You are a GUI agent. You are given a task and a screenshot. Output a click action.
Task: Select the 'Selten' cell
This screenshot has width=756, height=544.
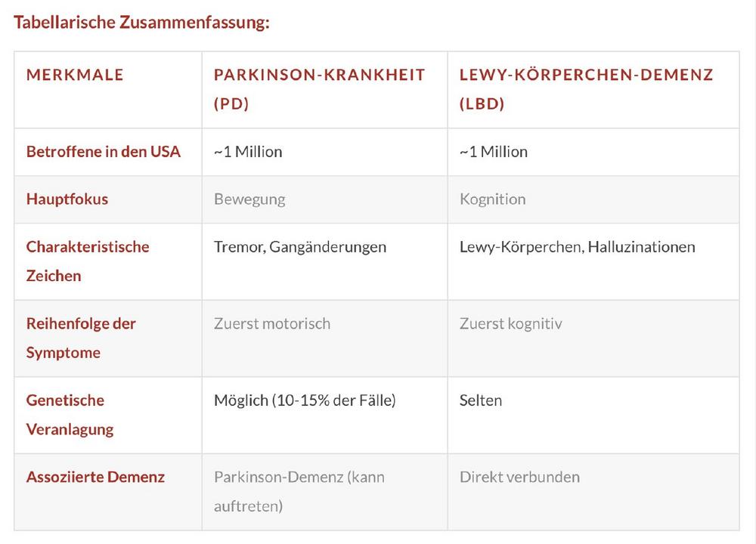[x=480, y=400]
